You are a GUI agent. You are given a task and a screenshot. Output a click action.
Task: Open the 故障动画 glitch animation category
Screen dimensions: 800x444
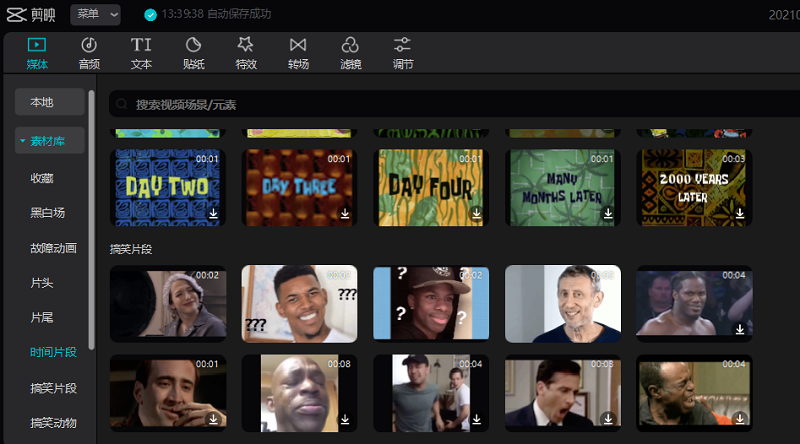coord(54,248)
